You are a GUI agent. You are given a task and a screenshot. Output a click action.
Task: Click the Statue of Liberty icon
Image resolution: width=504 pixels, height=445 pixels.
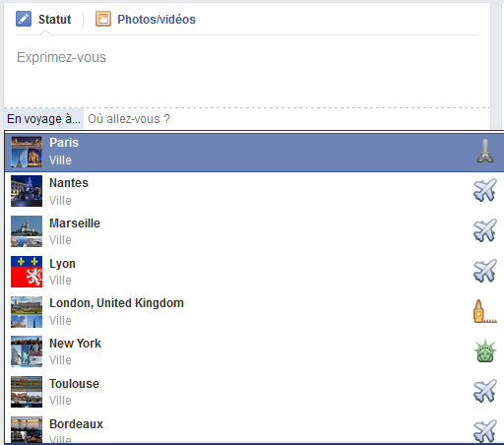(485, 351)
